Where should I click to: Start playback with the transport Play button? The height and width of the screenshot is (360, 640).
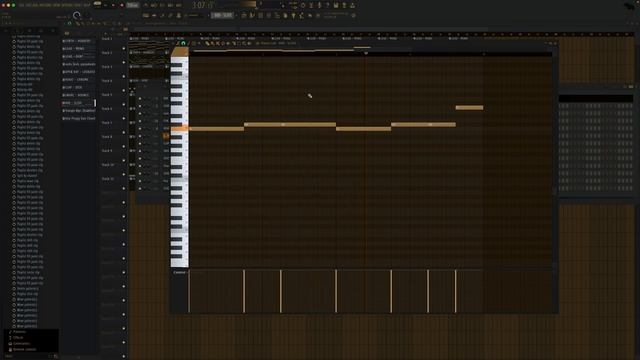[105, 5]
